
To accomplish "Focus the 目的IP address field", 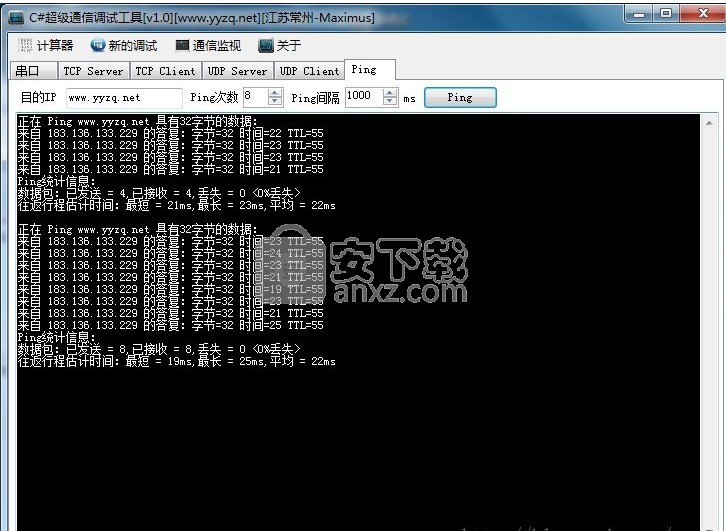I will (124, 98).
